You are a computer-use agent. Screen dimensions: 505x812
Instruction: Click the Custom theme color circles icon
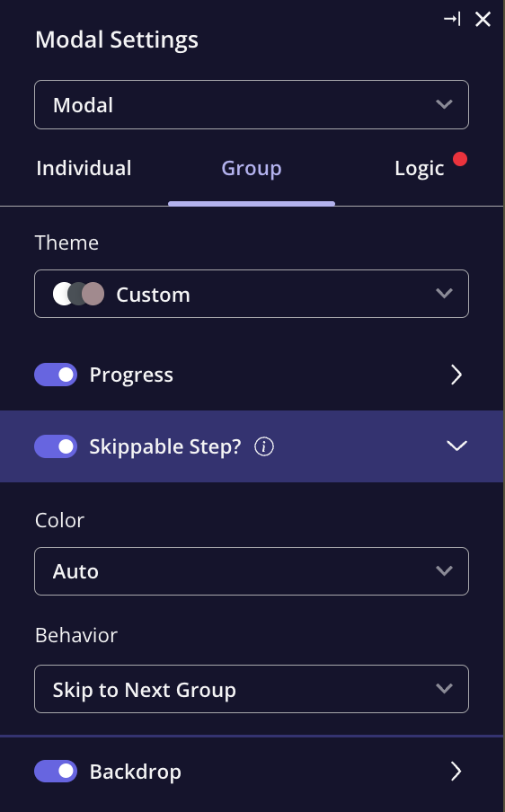(79, 294)
